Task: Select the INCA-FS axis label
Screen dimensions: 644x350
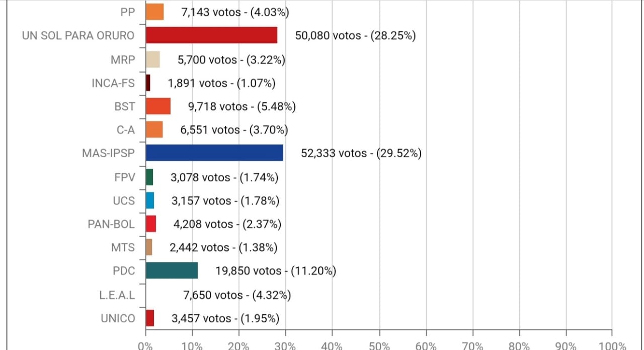Action: 113,83
